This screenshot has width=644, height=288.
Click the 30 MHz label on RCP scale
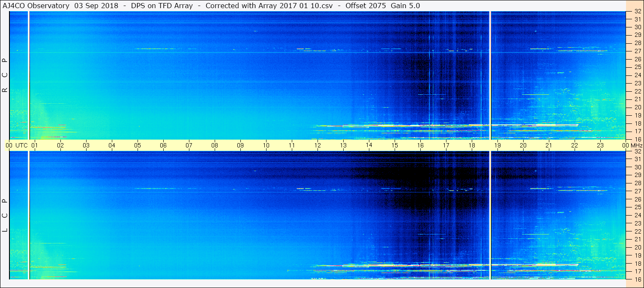point(637,27)
